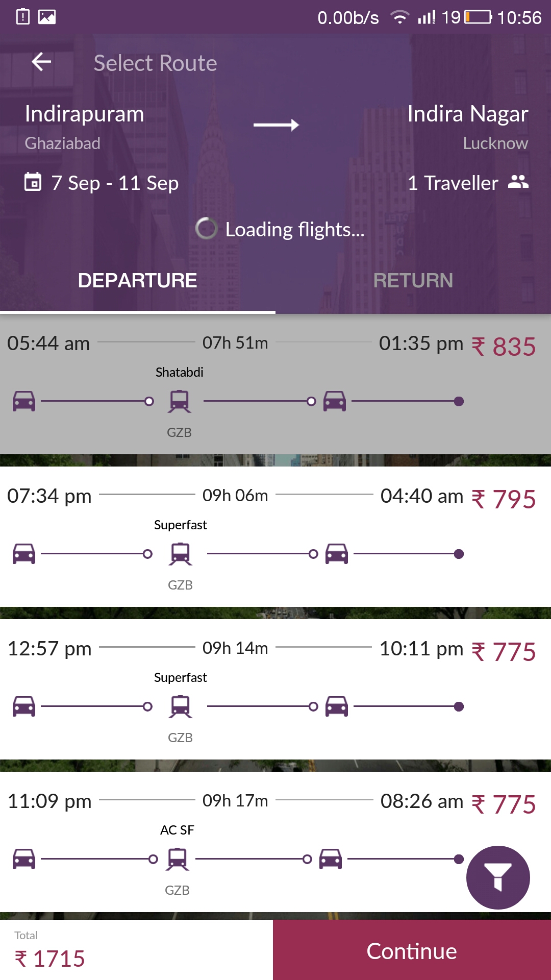Change the 7 Sep - 11 Sep dates
551x980 pixels.
(x=115, y=183)
